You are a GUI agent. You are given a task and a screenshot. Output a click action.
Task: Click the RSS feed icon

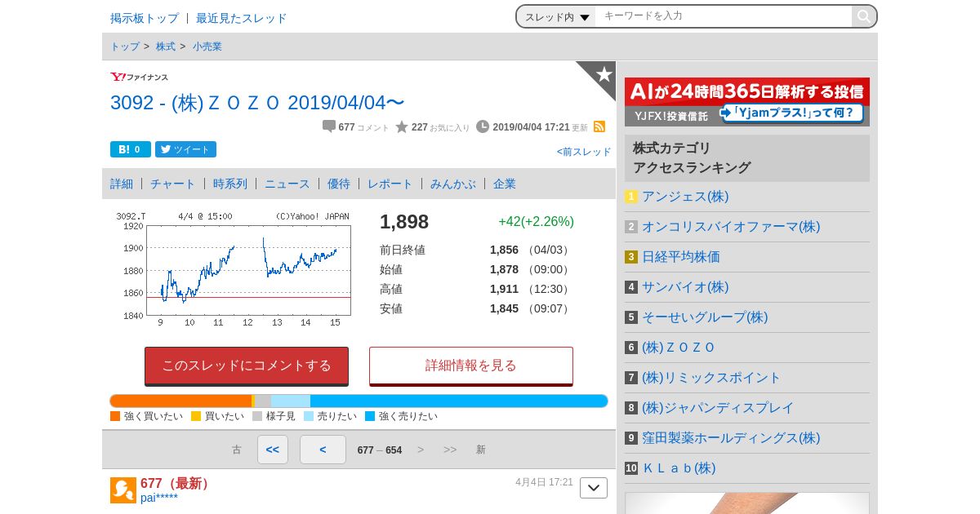[599, 126]
